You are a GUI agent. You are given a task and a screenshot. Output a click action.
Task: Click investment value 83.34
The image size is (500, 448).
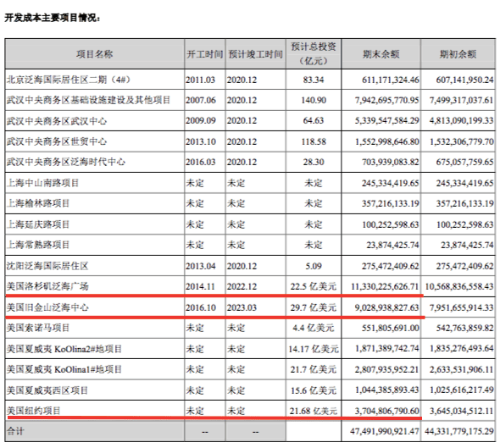(314, 80)
